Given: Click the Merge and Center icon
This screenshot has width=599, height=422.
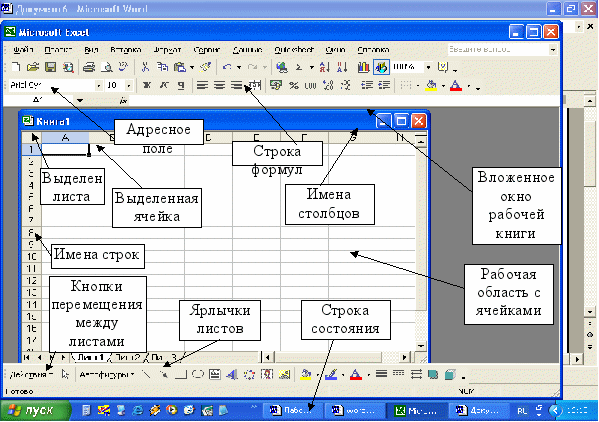Looking at the screenshot, I should [x=256, y=85].
